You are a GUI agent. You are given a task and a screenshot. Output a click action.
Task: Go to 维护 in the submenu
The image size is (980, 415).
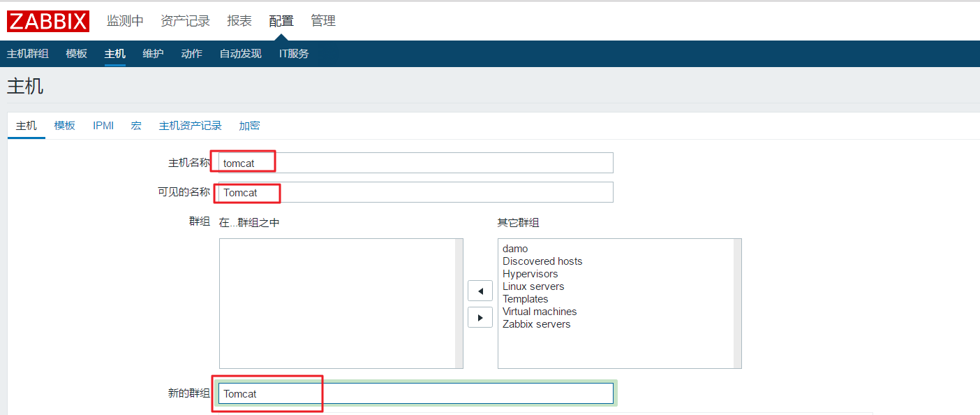tap(153, 54)
